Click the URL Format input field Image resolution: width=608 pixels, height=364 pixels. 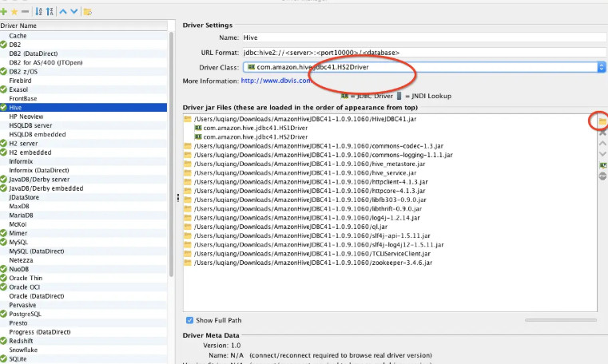[x=424, y=52]
